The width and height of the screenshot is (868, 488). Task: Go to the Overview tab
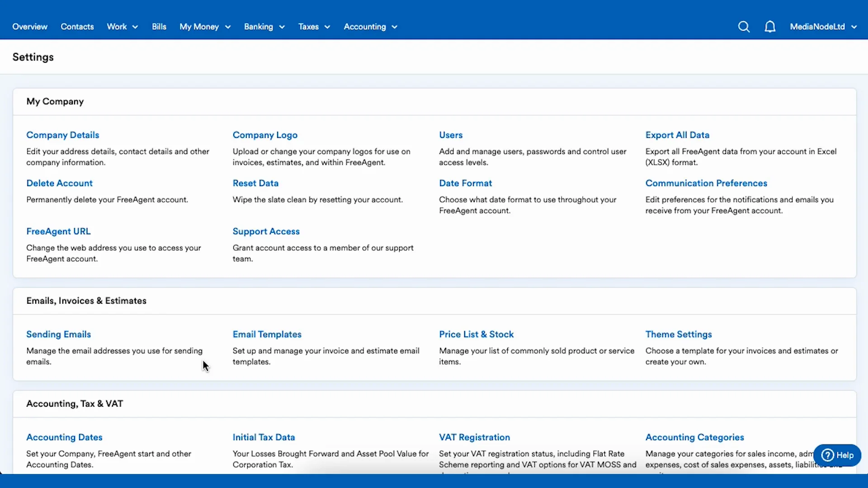[x=30, y=27]
